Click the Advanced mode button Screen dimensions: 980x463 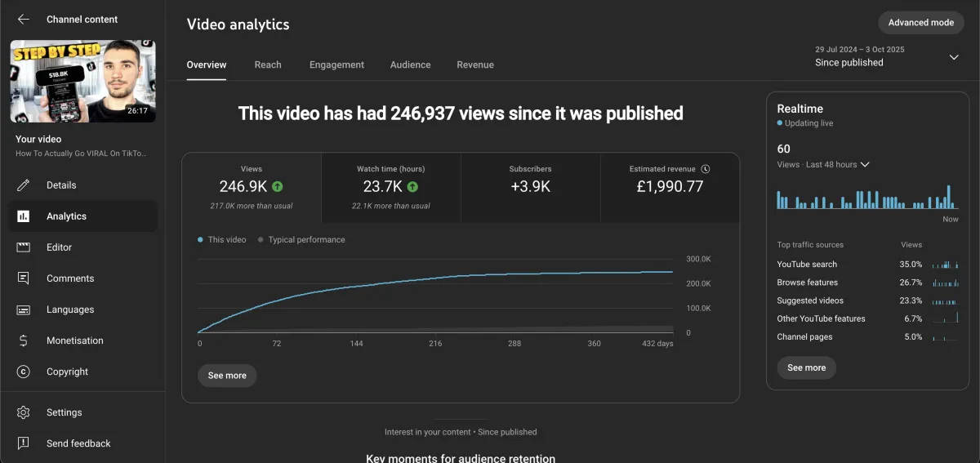click(921, 23)
